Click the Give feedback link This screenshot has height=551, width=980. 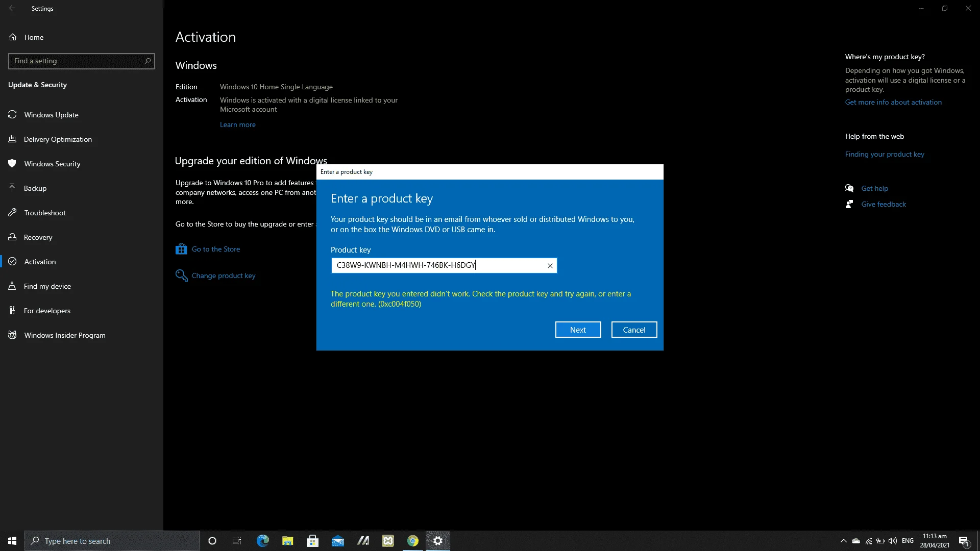click(x=884, y=204)
